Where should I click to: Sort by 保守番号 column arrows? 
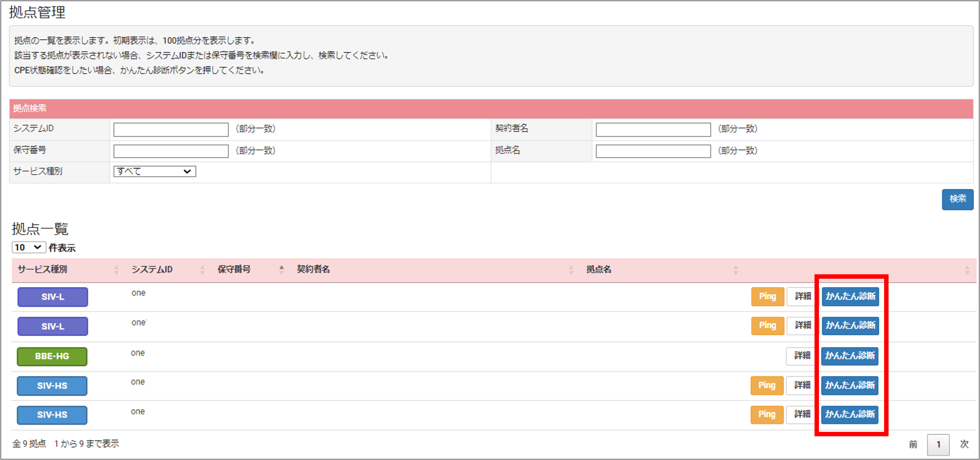[282, 270]
